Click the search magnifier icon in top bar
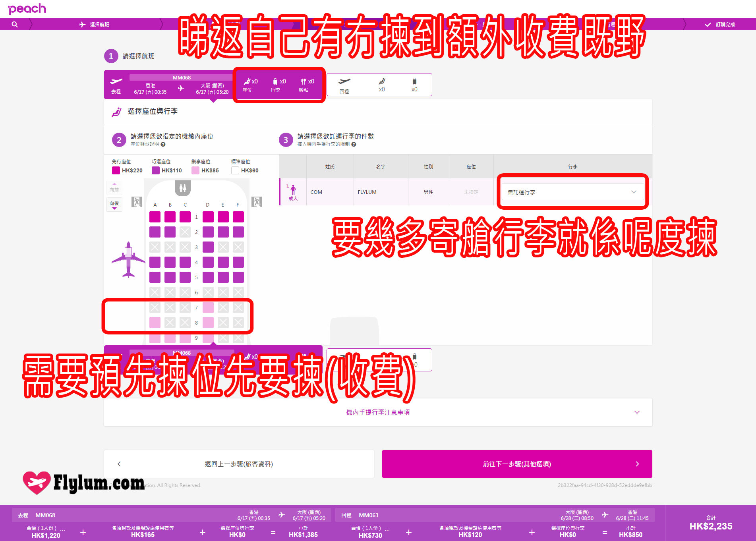The width and height of the screenshot is (756, 541). click(15, 24)
